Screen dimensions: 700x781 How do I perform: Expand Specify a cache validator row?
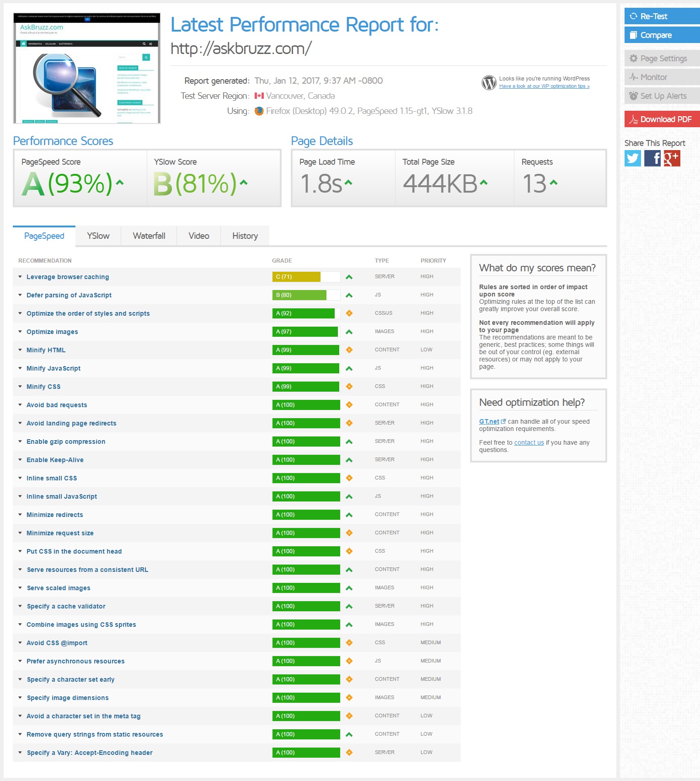(x=20, y=606)
